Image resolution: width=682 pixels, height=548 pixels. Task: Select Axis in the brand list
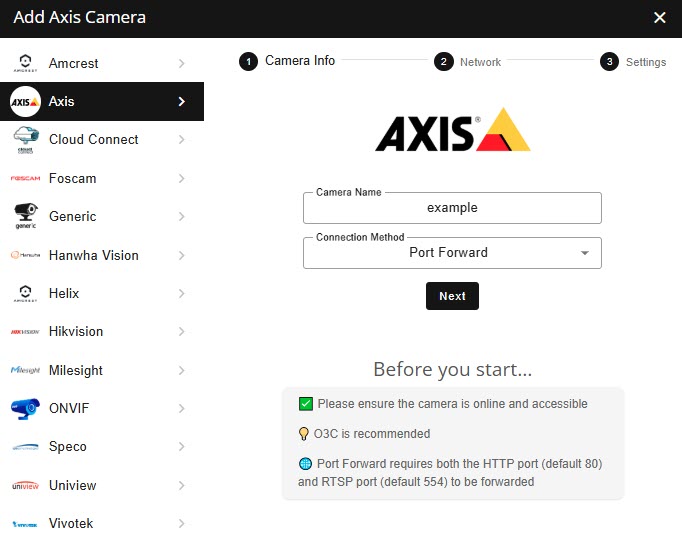coord(100,102)
